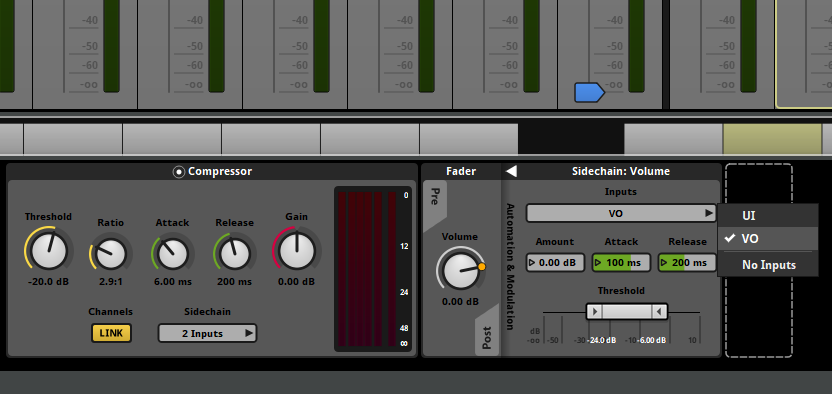Click the Gain knob

click(x=297, y=251)
